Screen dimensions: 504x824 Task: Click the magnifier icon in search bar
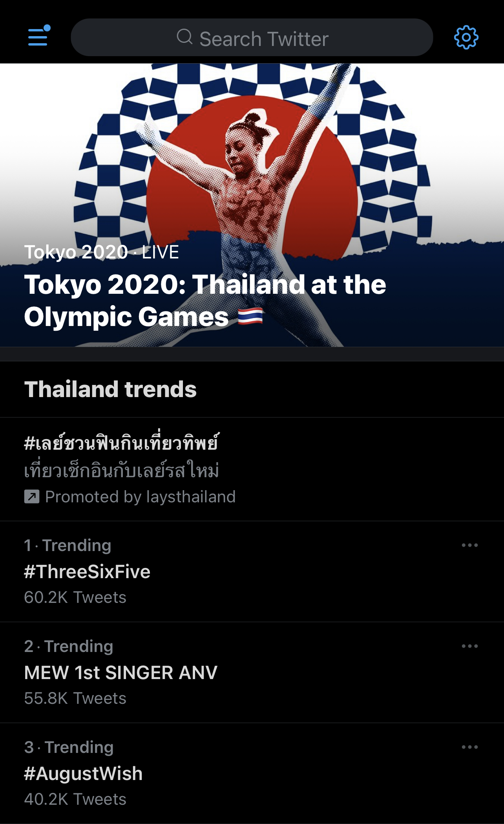tap(184, 37)
